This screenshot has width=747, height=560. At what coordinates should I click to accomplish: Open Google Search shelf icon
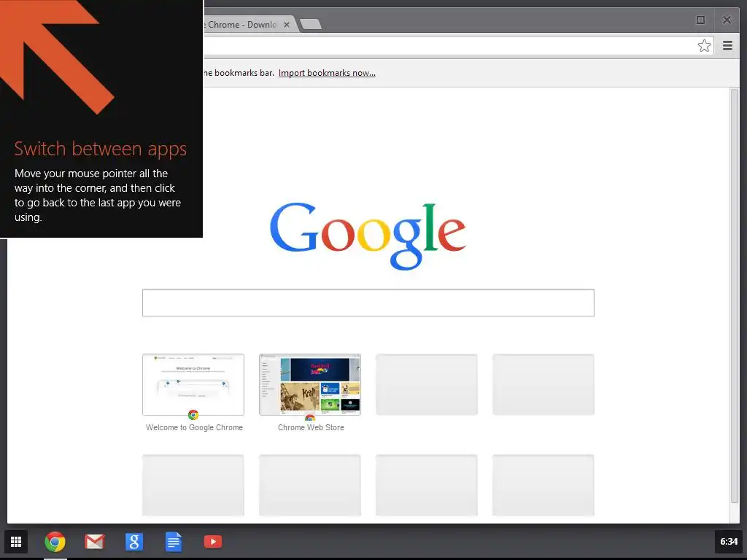pyautogui.click(x=134, y=542)
